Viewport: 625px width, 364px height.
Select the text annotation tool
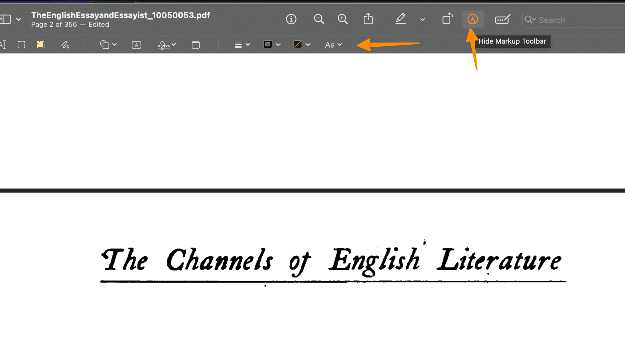pyautogui.click(x=136, y=45)
